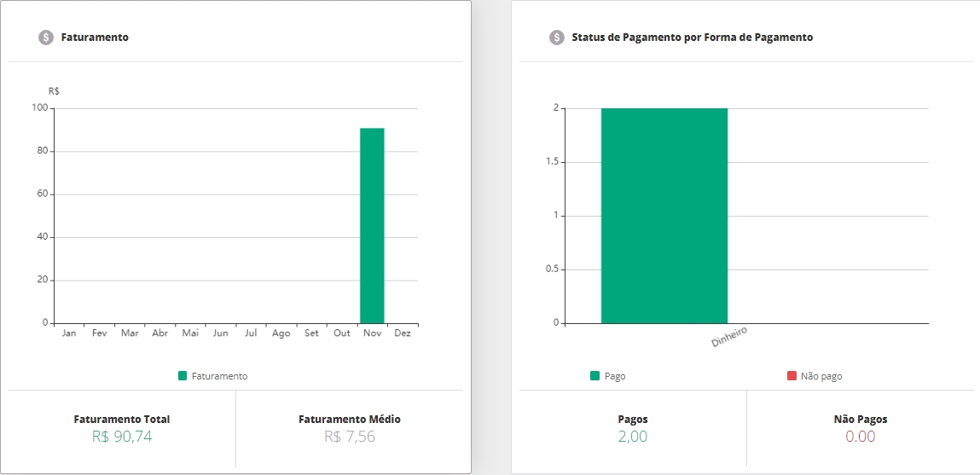Image resolution: width=980 pixels, height=475 pixels.
Task: Select the Dinheiro bar in payment chart
Action: coord(664,216)
